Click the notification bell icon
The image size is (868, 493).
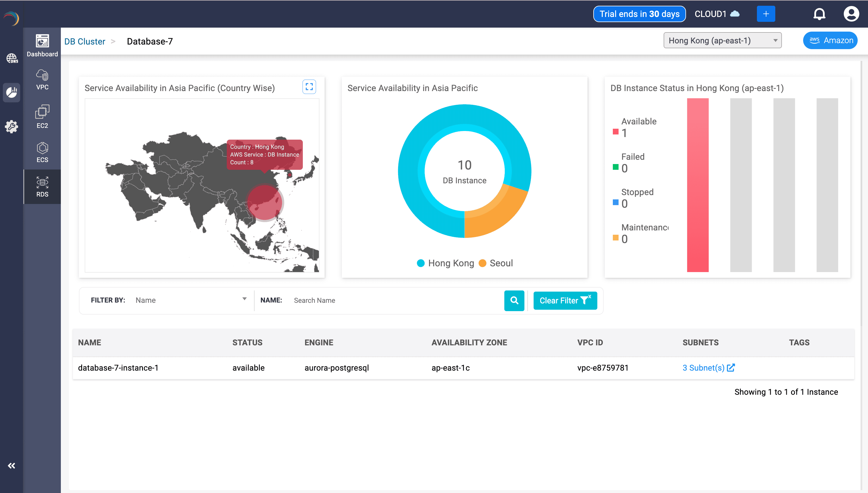(819, 14)
